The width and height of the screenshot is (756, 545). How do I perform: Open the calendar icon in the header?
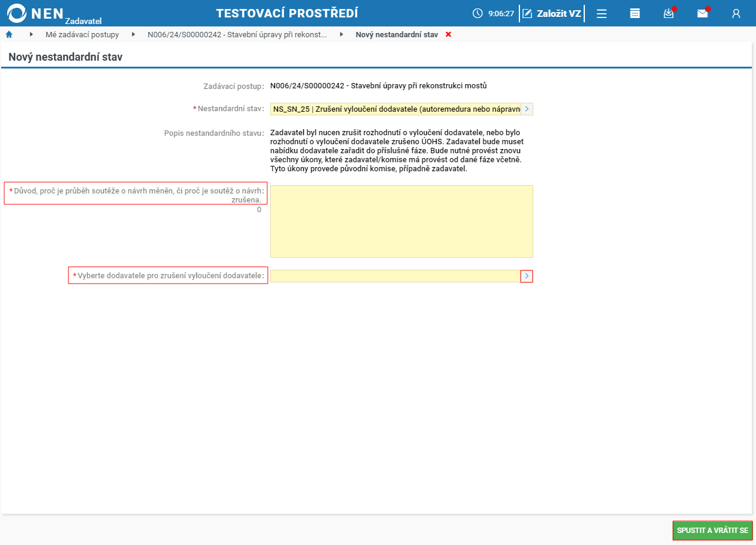(x=635, y=13)
